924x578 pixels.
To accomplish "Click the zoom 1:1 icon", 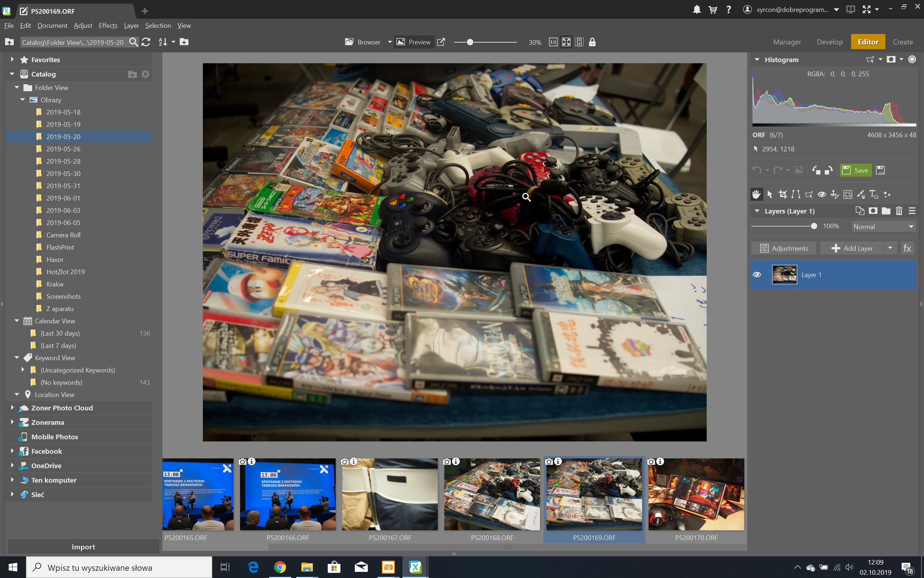I will click(553, 42).
